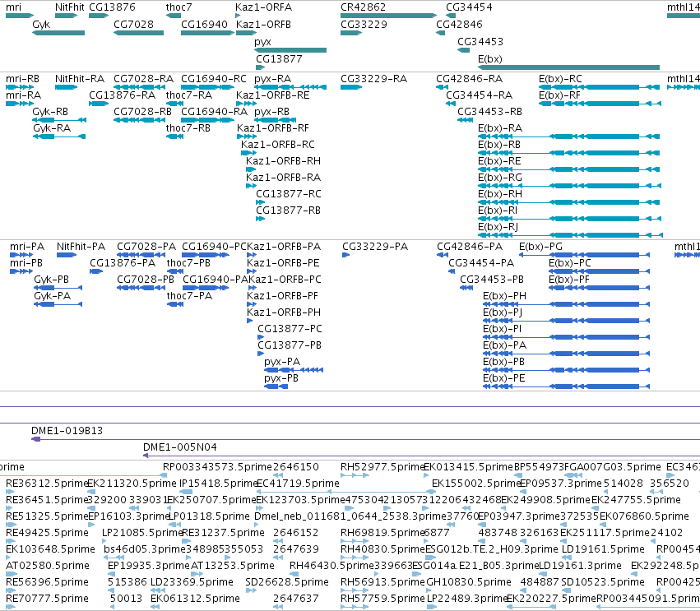The height and width of the screenshot is (611, 700).
Task: Click the LD23369.5prime EST label
Action: 192,582
